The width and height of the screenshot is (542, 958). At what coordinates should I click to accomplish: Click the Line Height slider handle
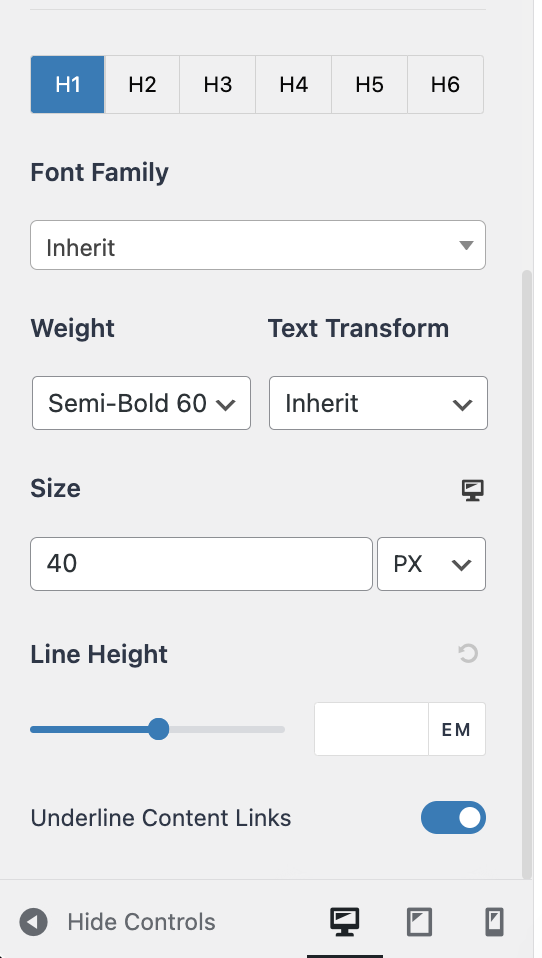[159, 729]
